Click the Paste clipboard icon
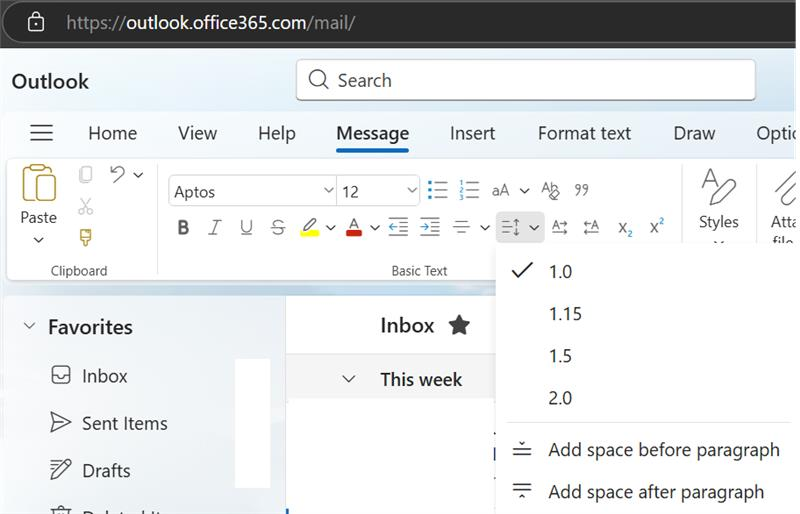The image size is (800, 514). click(x=39, y=183)
